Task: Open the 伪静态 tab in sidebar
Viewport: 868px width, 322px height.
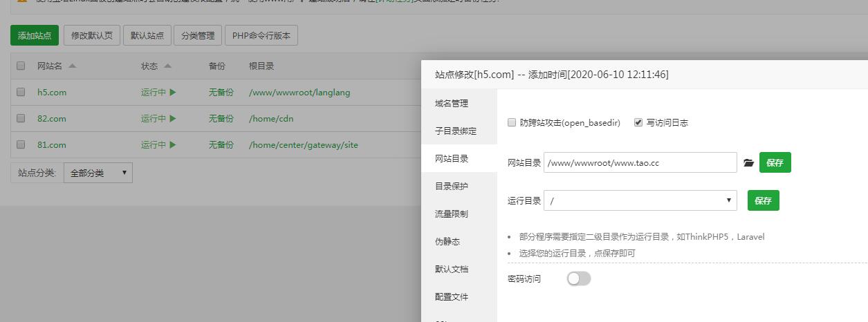Action: point(447,242)
